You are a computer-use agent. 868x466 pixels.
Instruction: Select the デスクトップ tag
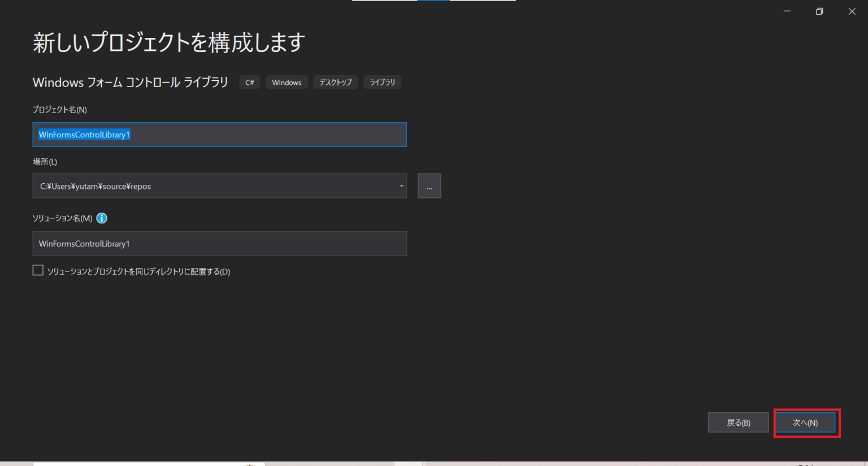pyautogui.click(x=335, y=82)
